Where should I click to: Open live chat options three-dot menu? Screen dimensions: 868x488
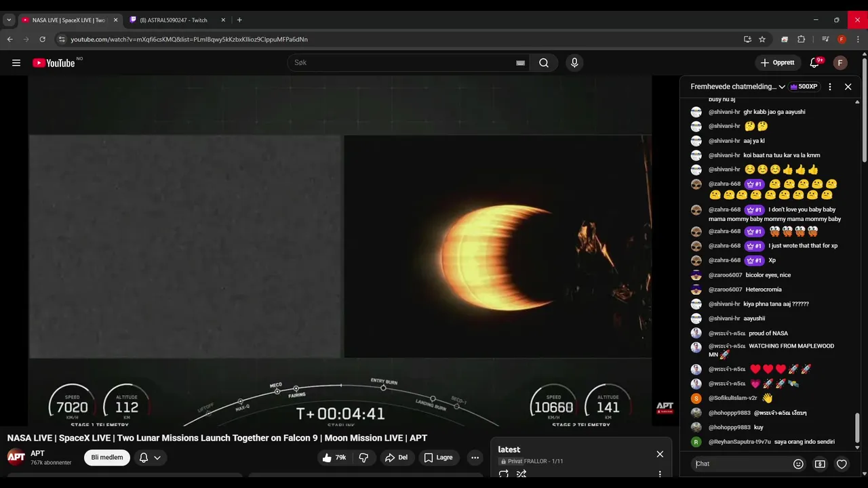pos(829,87)
